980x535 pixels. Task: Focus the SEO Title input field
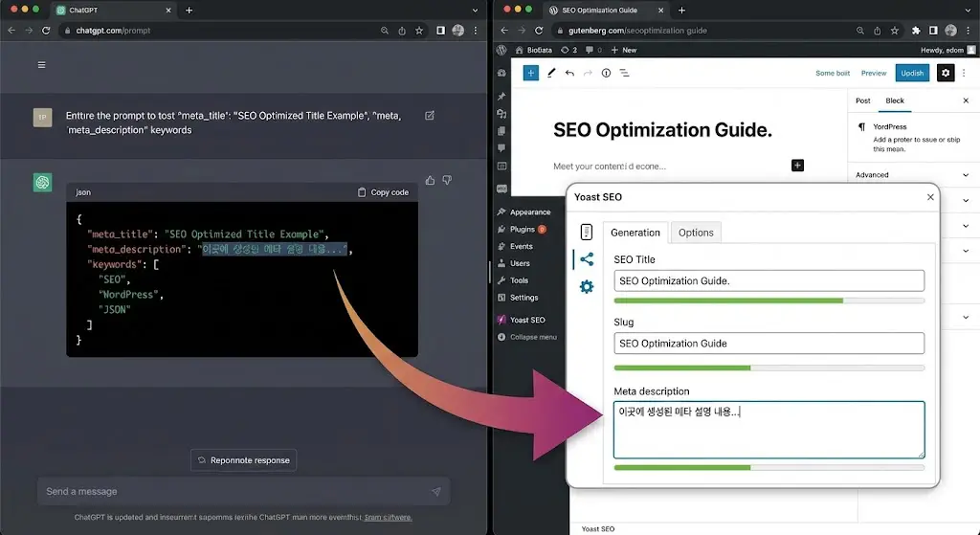click(768, 280)
